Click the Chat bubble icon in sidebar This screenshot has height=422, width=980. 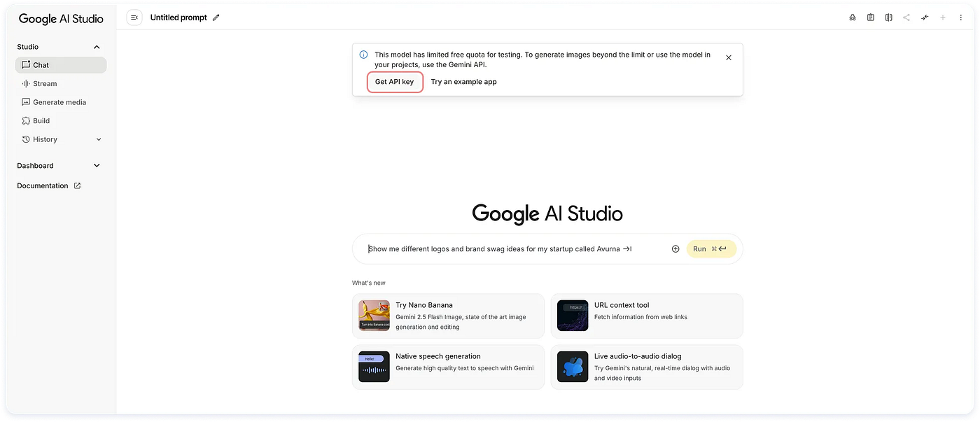pyautogui.click(x=26, y=64)
